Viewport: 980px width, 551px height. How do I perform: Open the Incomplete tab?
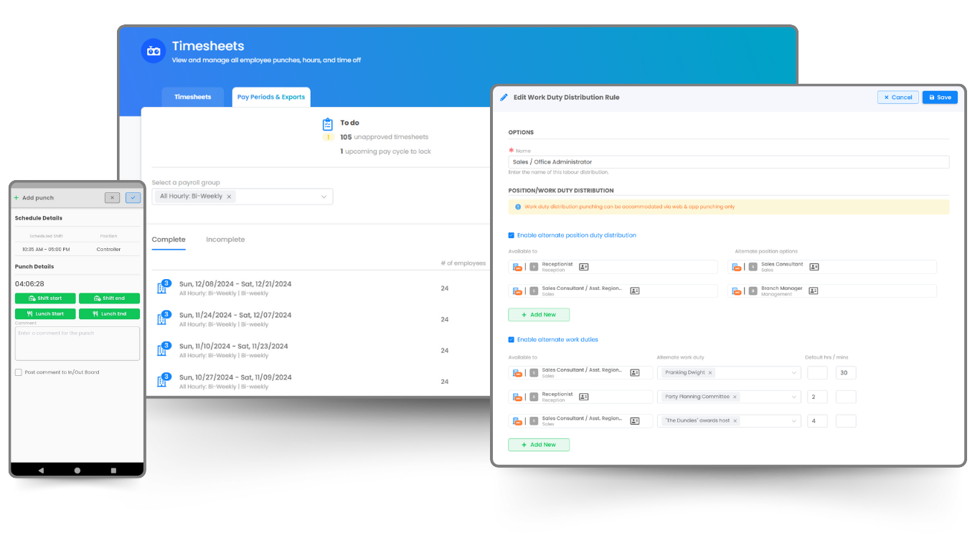click(x=225, y=240)
